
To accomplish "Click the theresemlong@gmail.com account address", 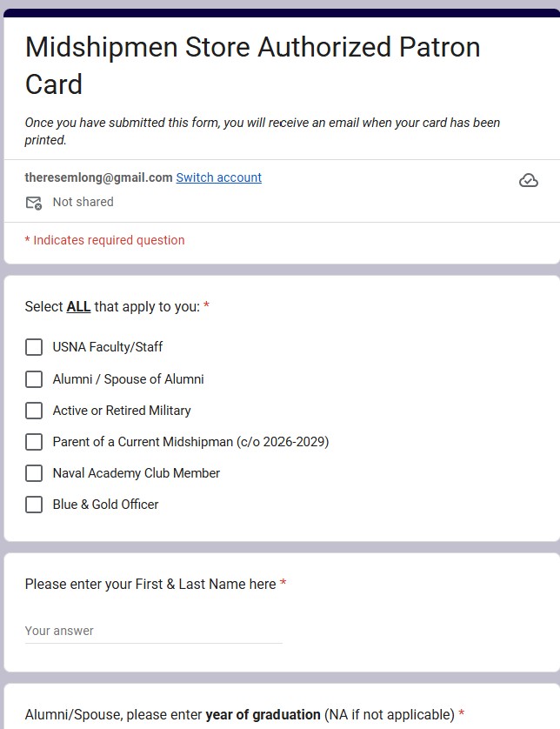I will click(98, 177).
